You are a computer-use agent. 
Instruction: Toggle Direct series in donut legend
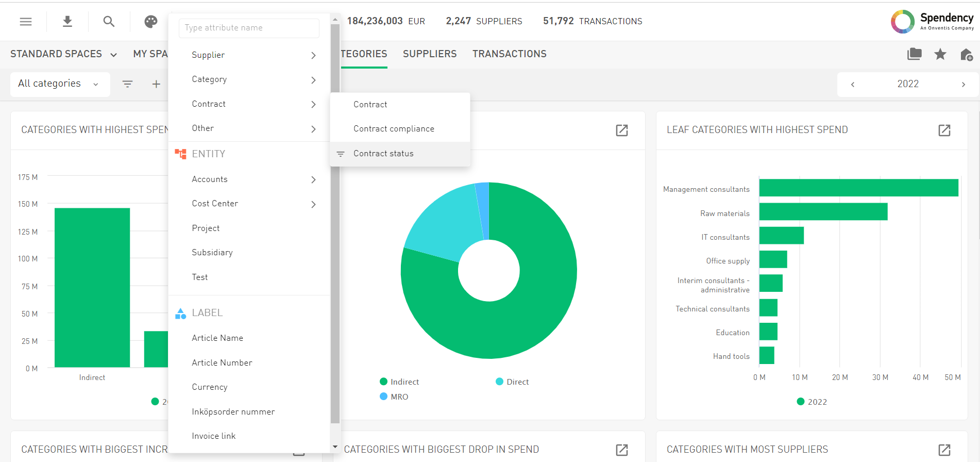click(512, 382)
